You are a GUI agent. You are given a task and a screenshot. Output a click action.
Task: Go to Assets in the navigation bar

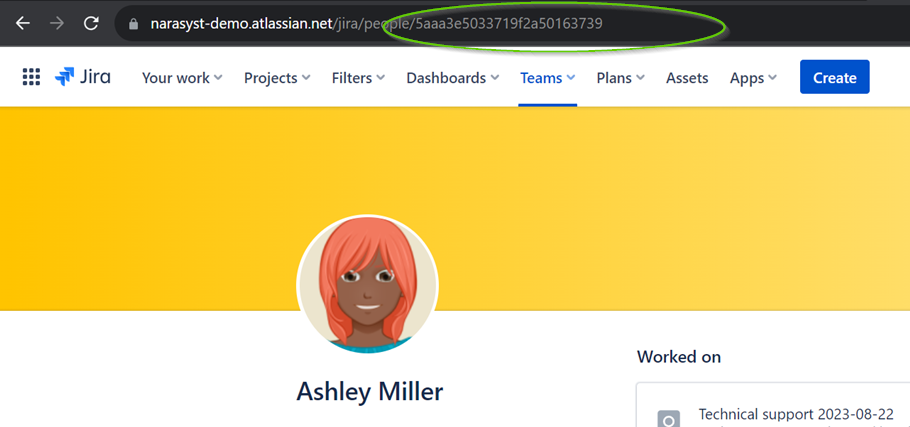point(687,78)
